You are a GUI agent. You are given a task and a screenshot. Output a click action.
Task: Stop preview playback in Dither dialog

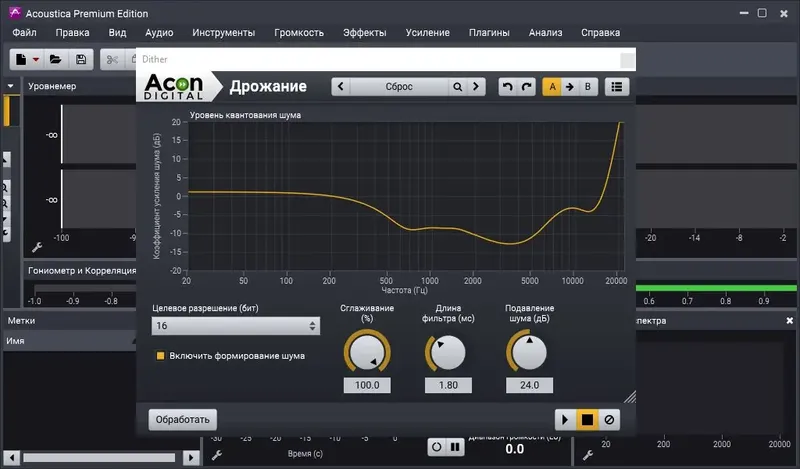tap(587, 419)
